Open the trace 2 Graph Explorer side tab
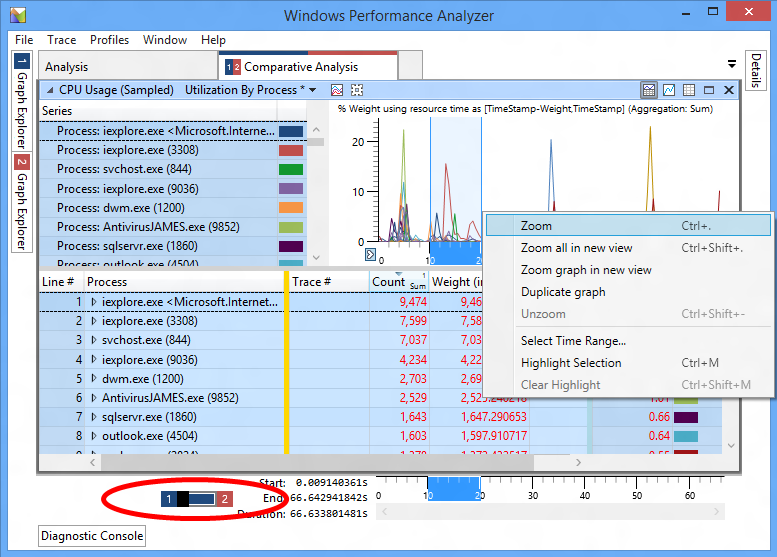 (22, 202)
